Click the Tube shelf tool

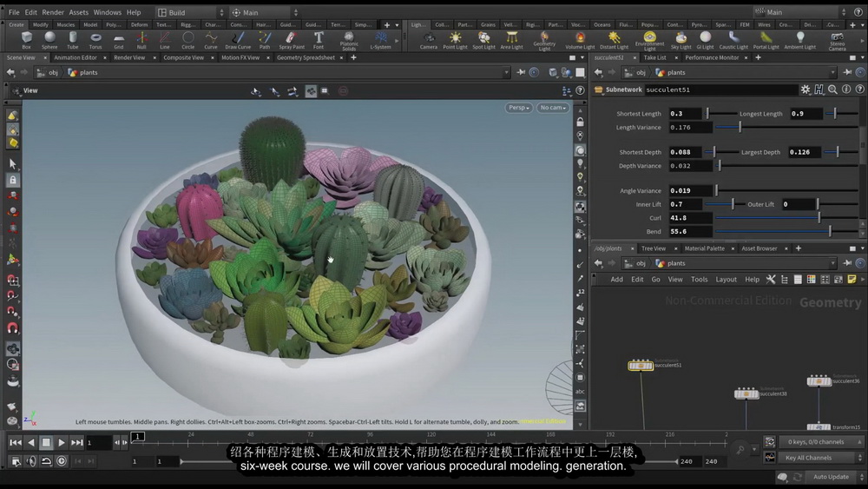tap(73, 40)
